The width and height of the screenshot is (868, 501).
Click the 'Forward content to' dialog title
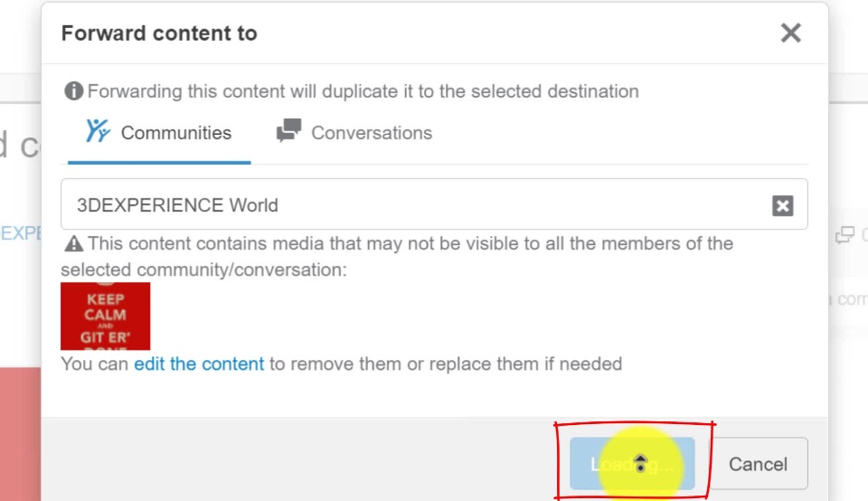pos(159,33)
